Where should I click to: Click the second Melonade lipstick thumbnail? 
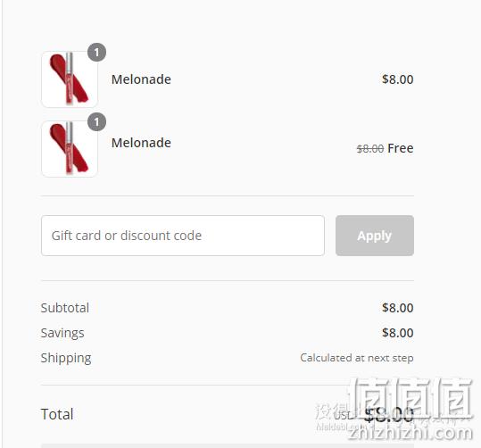tap(70, 149)
